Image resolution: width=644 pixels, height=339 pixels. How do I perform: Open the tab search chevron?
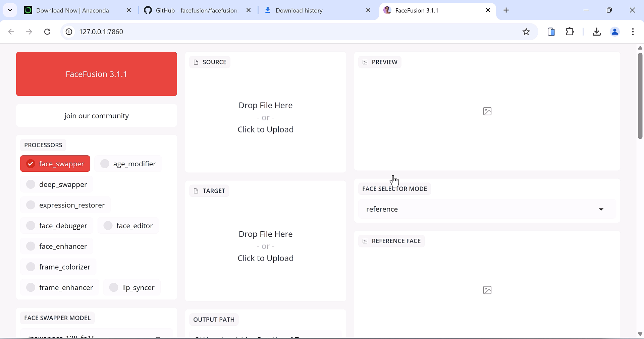pos(10,10)
